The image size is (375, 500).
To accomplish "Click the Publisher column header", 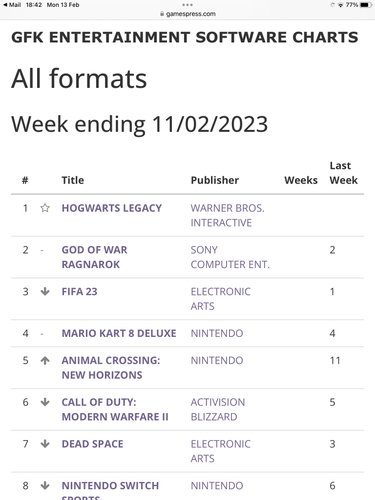I will (x=215, y=180).
